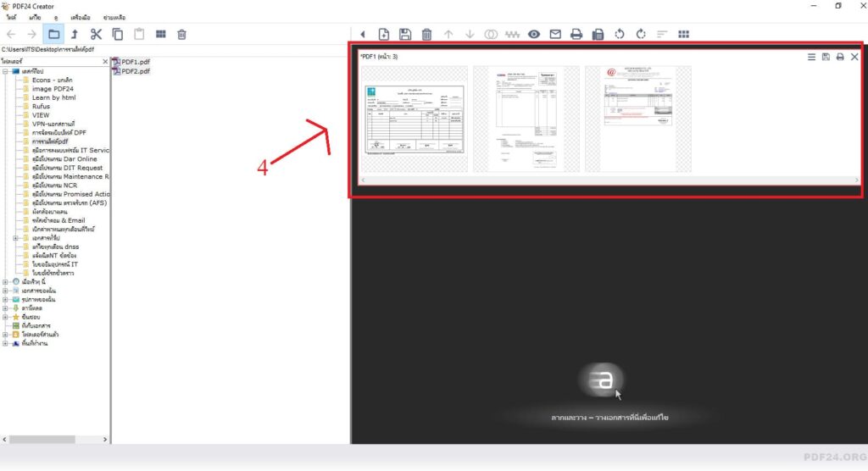Open the rightmost menu in the menu bar
Viewport: 868px width, 471px height.
click(114, 17)
